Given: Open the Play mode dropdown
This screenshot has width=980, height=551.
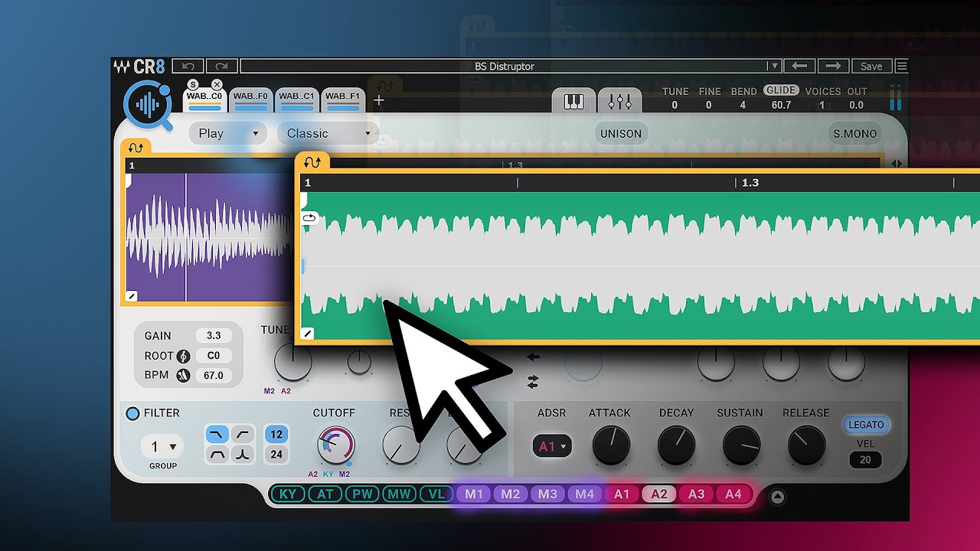Looking at the screenshot, I should click(227, 134).
